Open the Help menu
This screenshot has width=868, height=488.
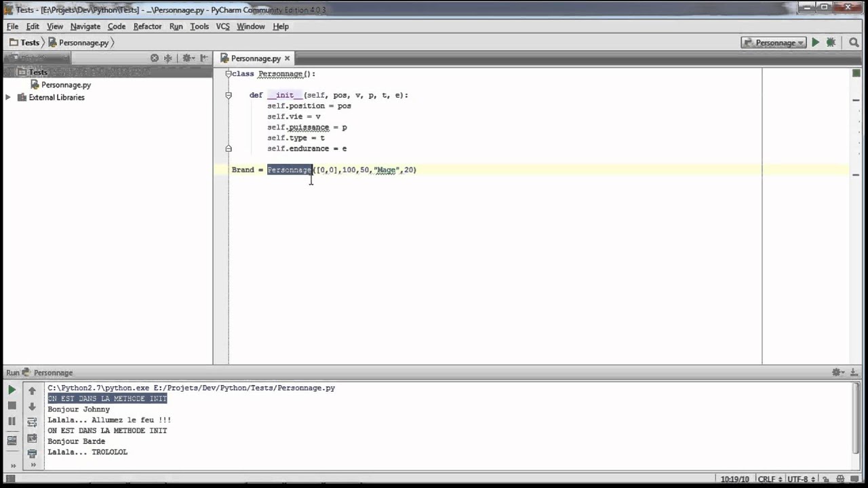point(281,26)
